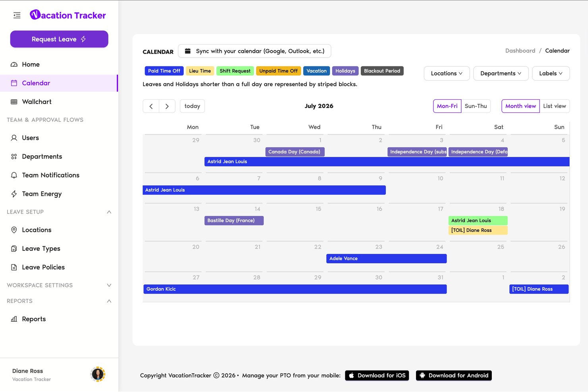Open Leave Policies in the sidebar
Image resolution: width=588 pixels, height=392 pixels.
(x=59, y=267)
